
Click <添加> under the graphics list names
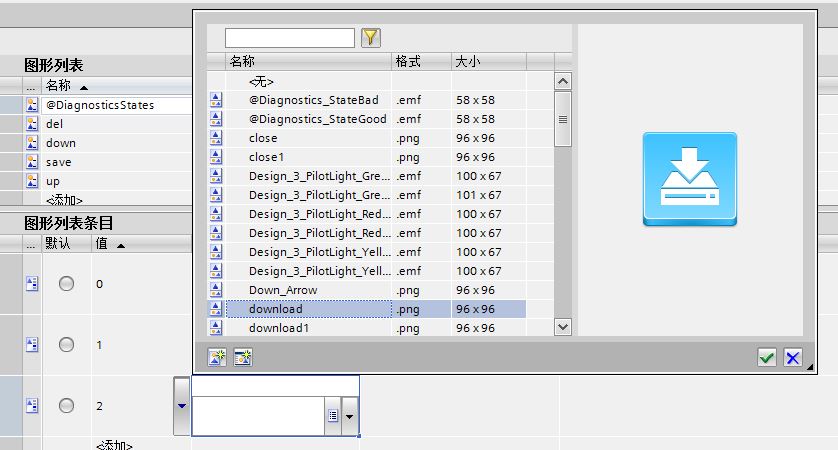point(64,200)
